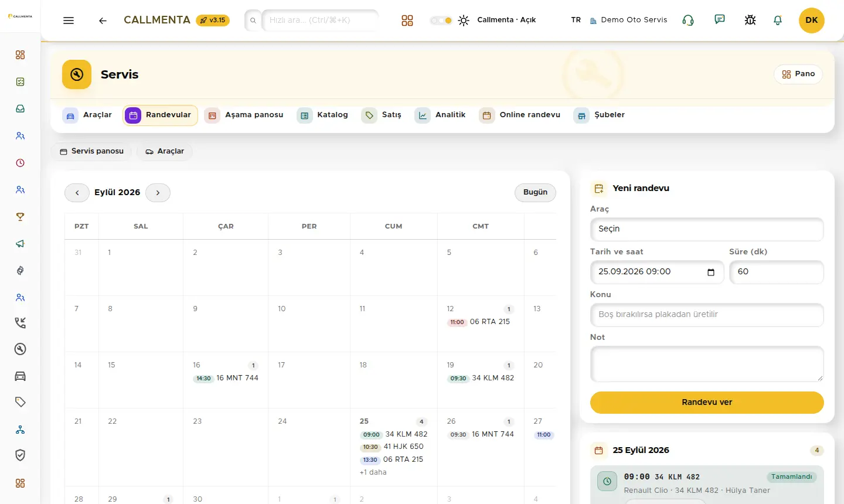Click the clock icon on the 09:00 appointment card

point(607,481)
